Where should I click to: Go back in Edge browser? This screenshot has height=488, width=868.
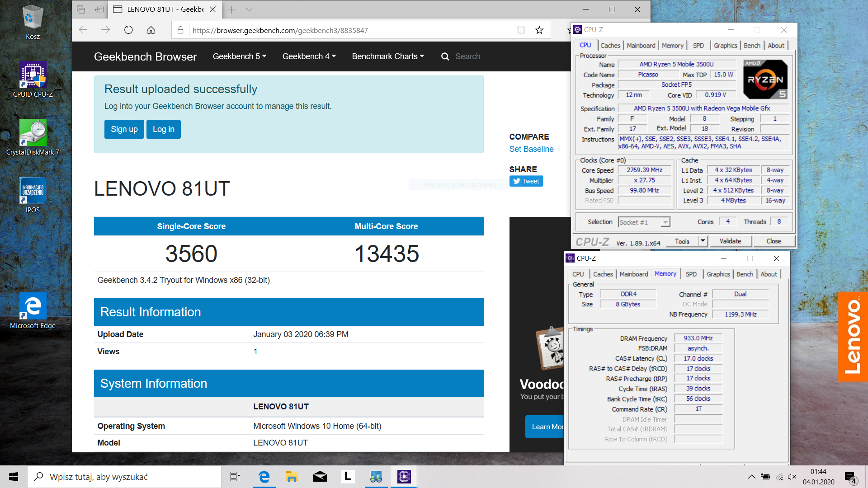tap(83, 30)
